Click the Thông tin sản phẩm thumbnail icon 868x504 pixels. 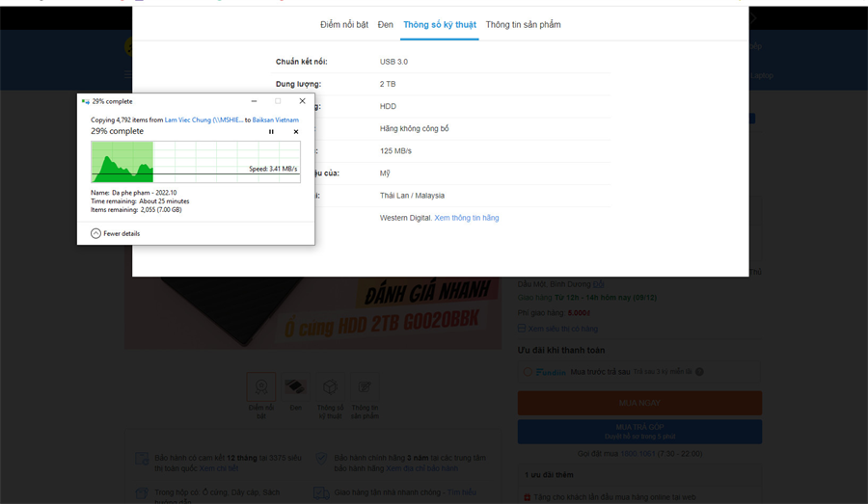[x=365, y=386]
